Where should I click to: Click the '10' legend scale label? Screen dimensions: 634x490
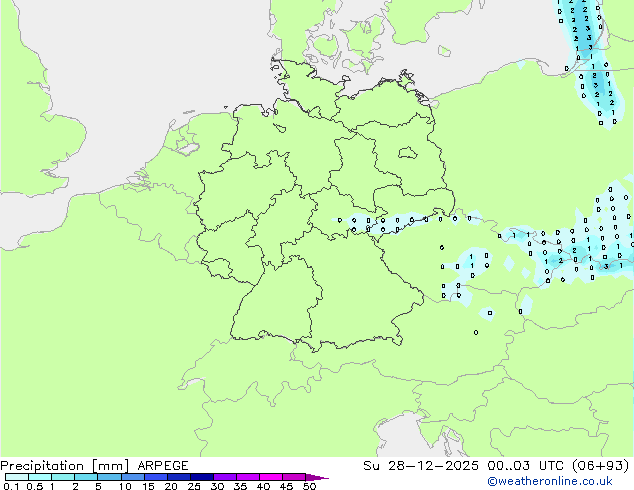(x=125, y=486)
